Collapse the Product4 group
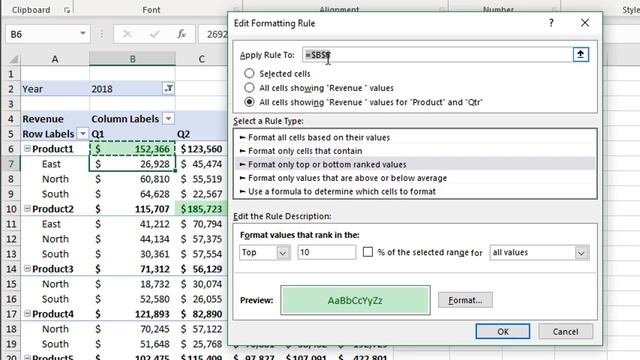This screenshot has height=360, width=640. coord(27,313)
